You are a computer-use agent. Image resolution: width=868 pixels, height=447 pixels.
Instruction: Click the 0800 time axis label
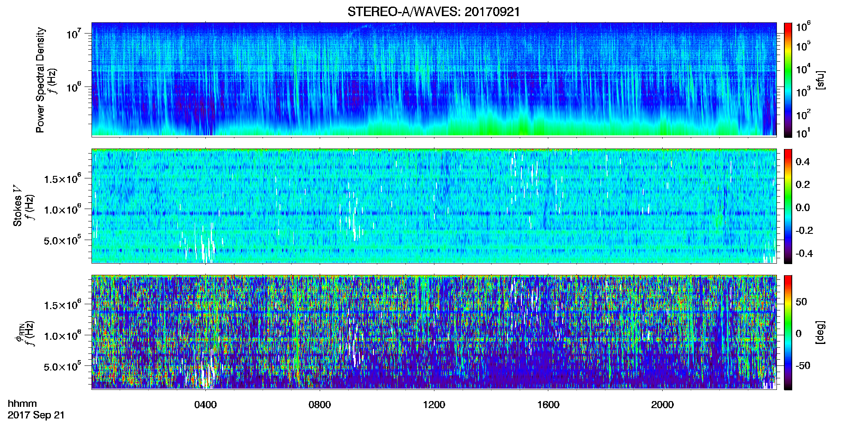(320, 404)
